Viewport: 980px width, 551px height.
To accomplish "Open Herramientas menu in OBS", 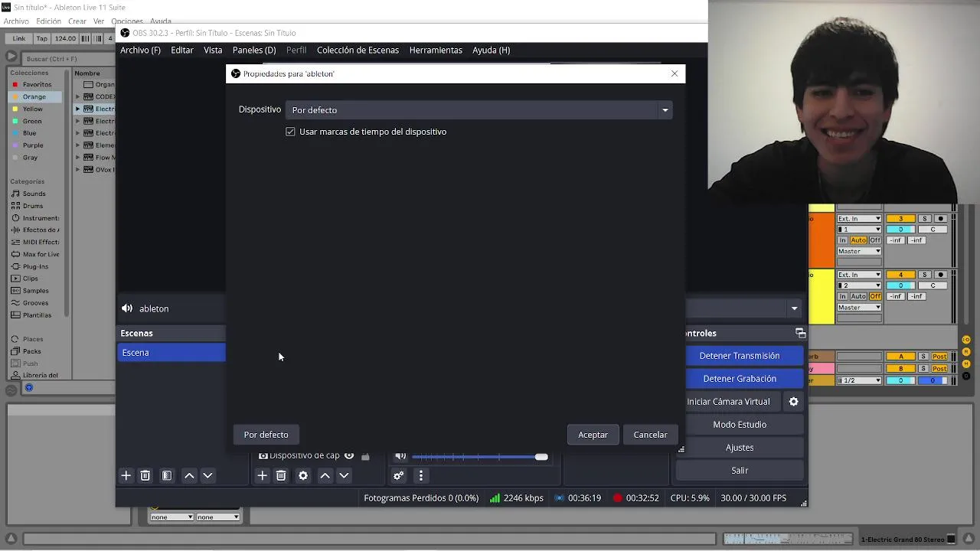I will point(436,50).
